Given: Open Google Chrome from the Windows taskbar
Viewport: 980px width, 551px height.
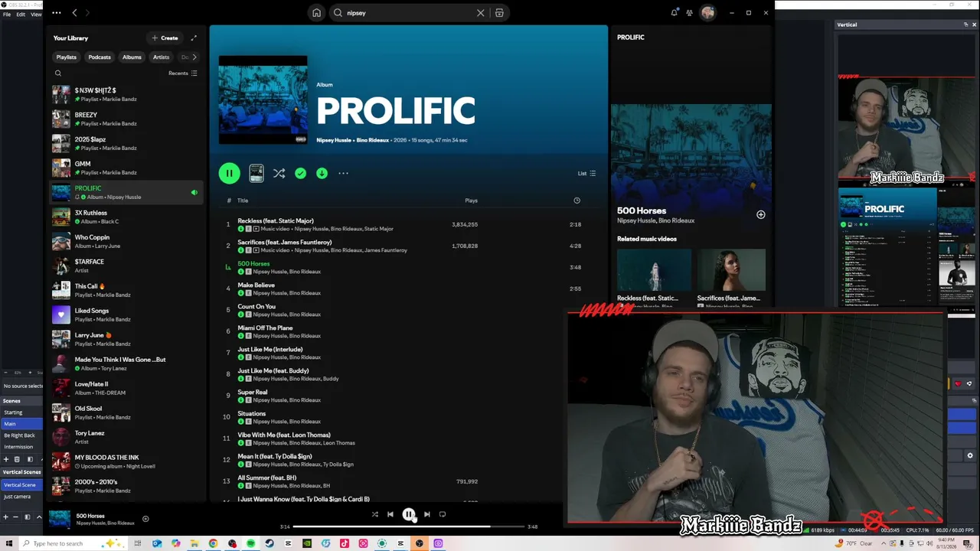Looking at the screenshot, I should point(213,543).
